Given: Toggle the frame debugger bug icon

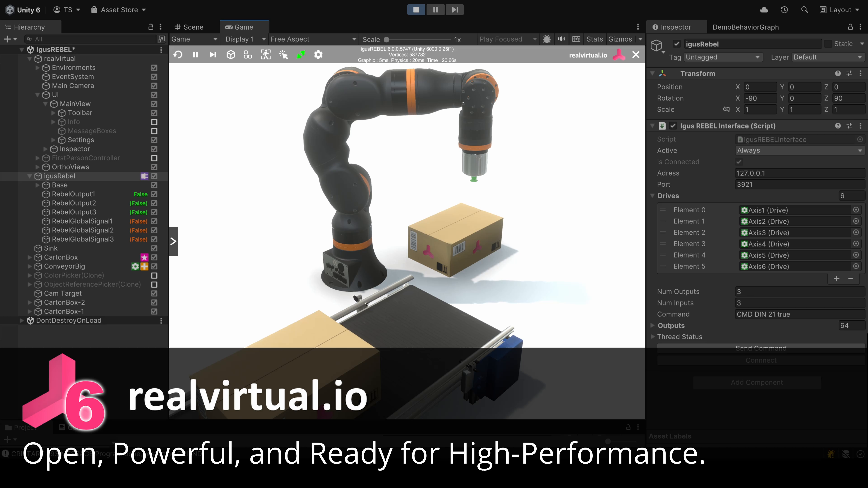Looking at the screenshot, I should (547, 39).
